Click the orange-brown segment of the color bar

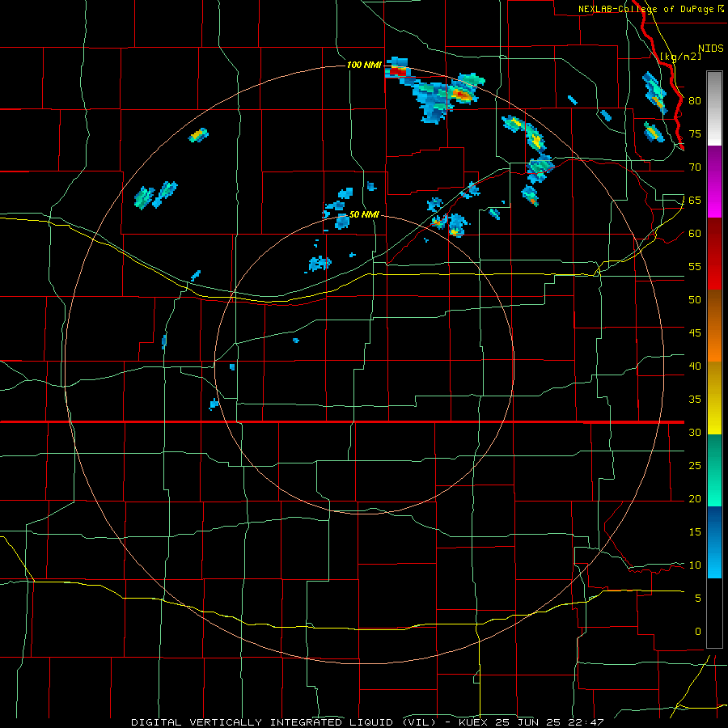714,325
